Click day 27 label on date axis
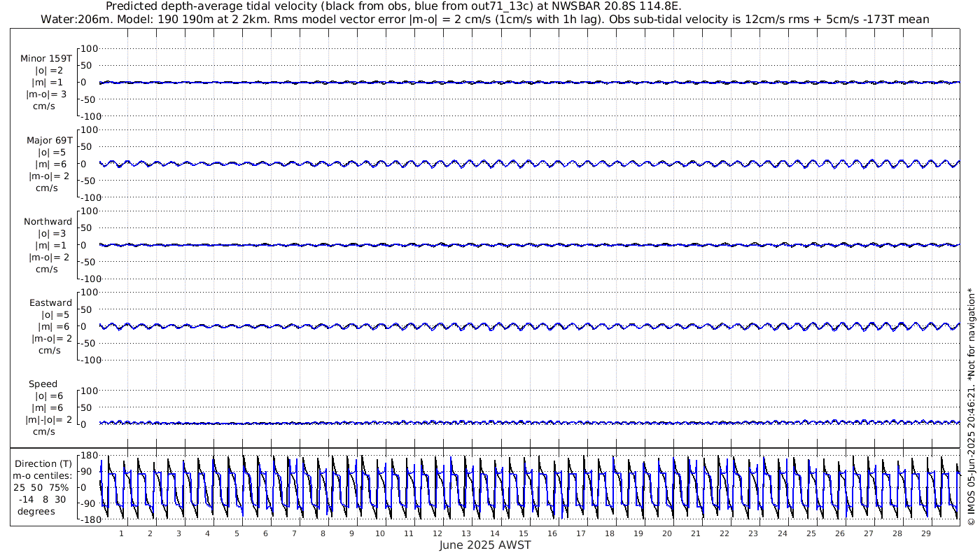Screen dimensions: 980x560 click(868, 533)
